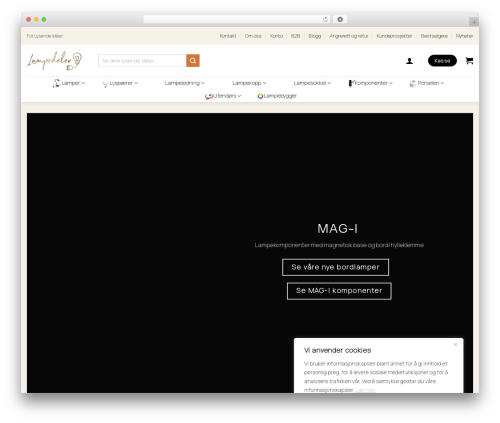Click Se MAG-I komponenter button
The width and height of the screenshot is (500, 423).
click(339, 291)
